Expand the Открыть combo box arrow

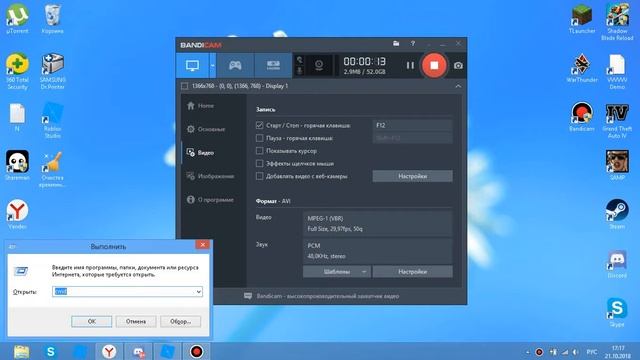[198, 291]
